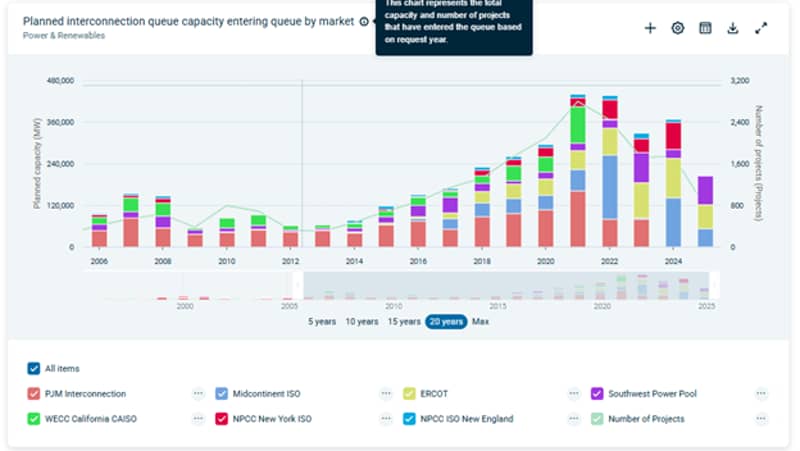Select the 15 years range
The height and width of the screenshot is (451, 800).
point(404,321)
